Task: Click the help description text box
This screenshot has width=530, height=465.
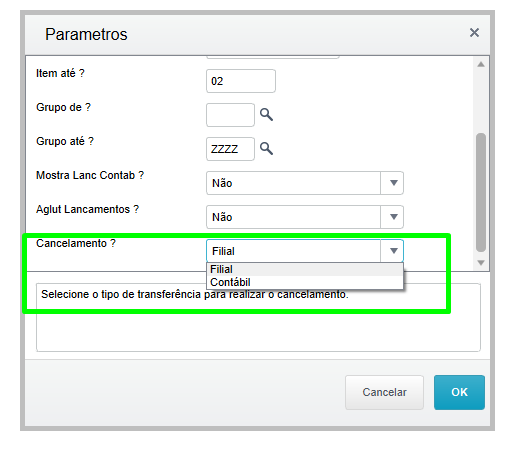Action: tap(258, 317)
